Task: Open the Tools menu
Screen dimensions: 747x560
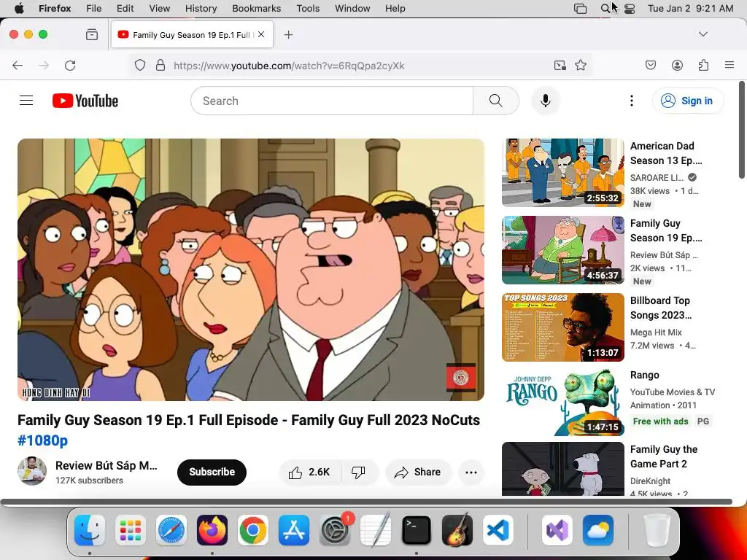Action: (308, 9)
